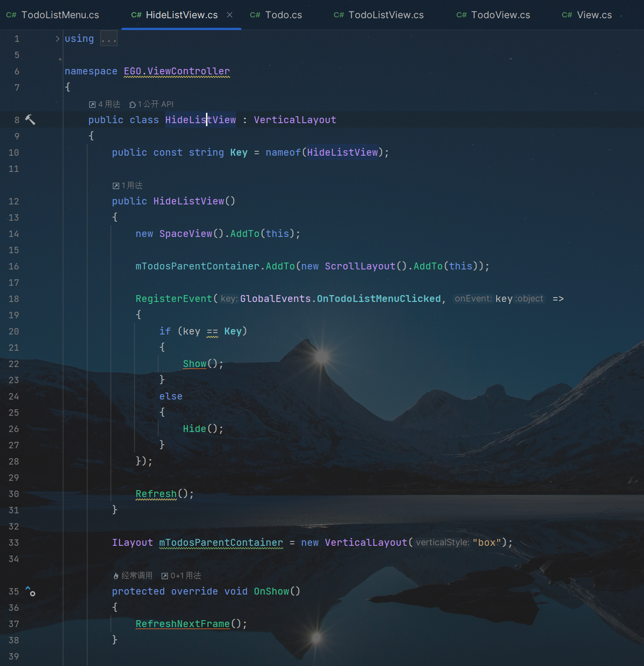Expand the folded using block chevron
Screen dimensions: 644x666
[x=58, y=38]
